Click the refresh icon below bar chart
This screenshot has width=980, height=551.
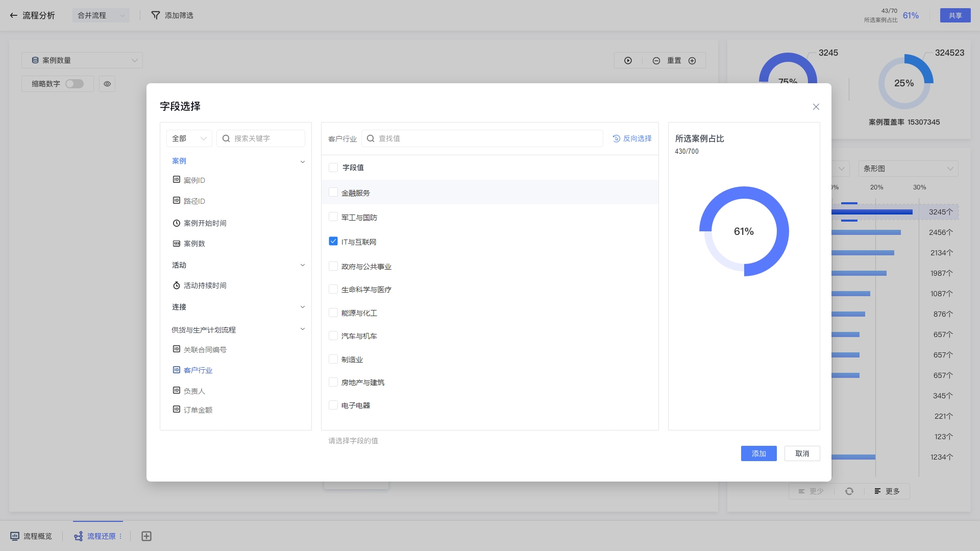pyautogui.click(x=849, y=491)
